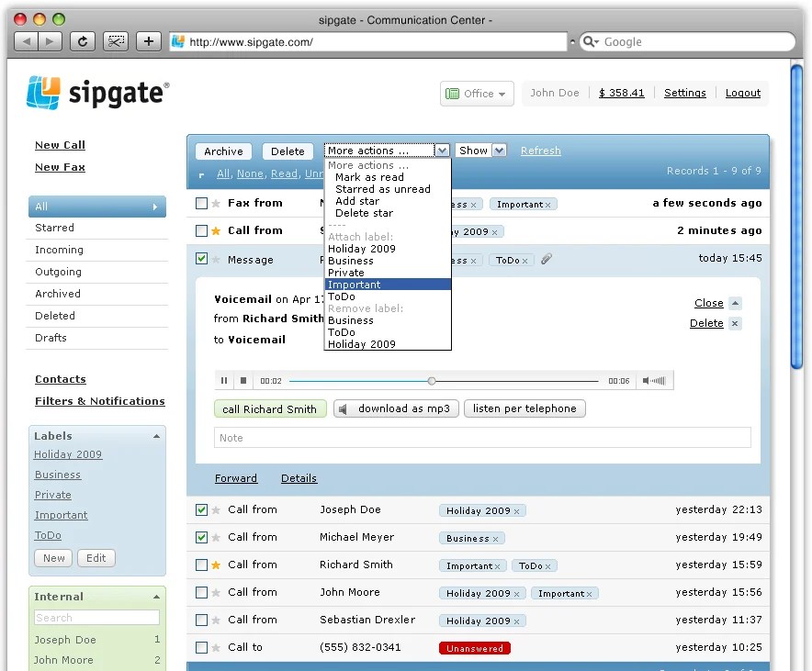This screenshot has height=671, width=812.
Task: Collapse the Labels panel
Action: tap(156, 435)
